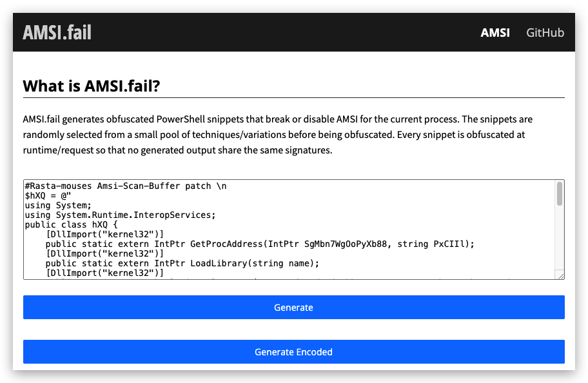Click the Generate Encoded button
588x383 pixels.
click(293, 352)
